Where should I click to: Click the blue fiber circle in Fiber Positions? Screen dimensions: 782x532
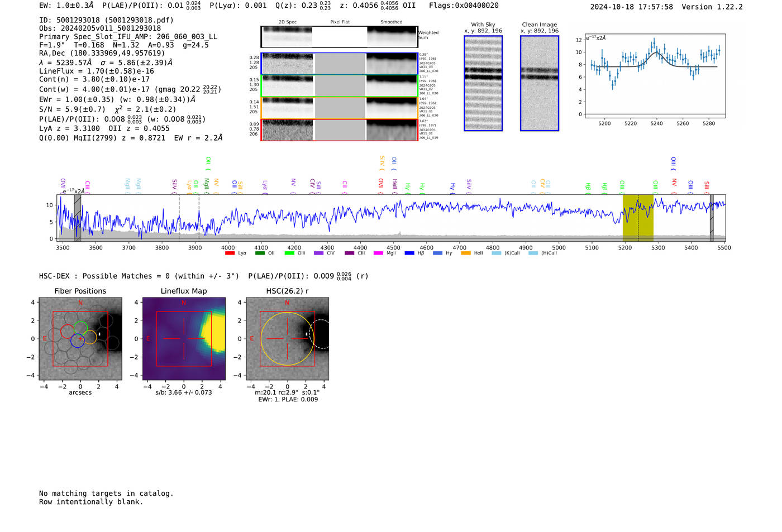click(x=78, y=341)
